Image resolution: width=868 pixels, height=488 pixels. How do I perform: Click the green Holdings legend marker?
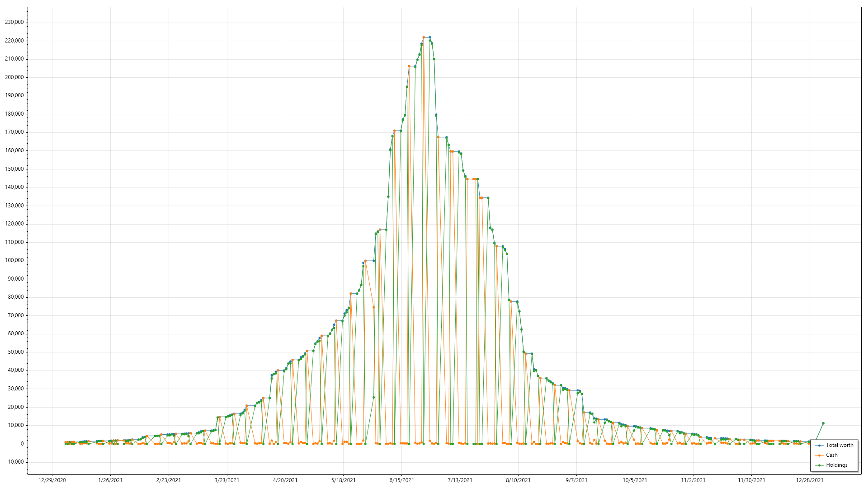pyautogui.click(x=819, y=465)
